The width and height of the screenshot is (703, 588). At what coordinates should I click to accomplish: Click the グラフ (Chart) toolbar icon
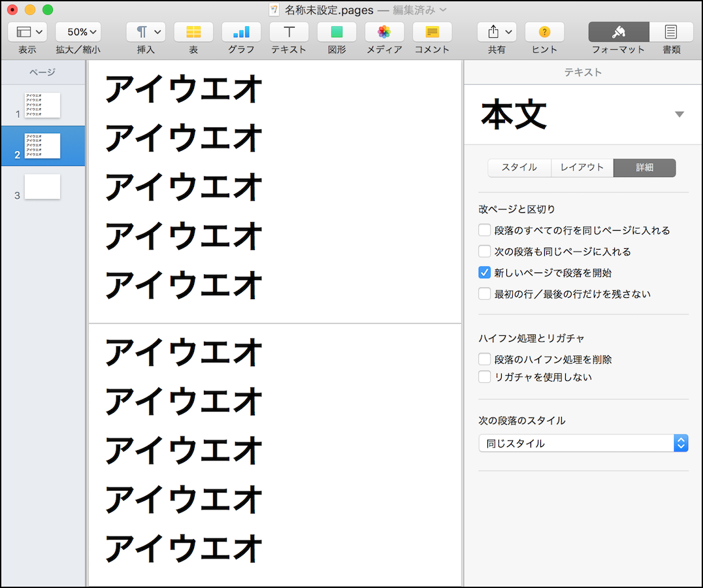241,32
